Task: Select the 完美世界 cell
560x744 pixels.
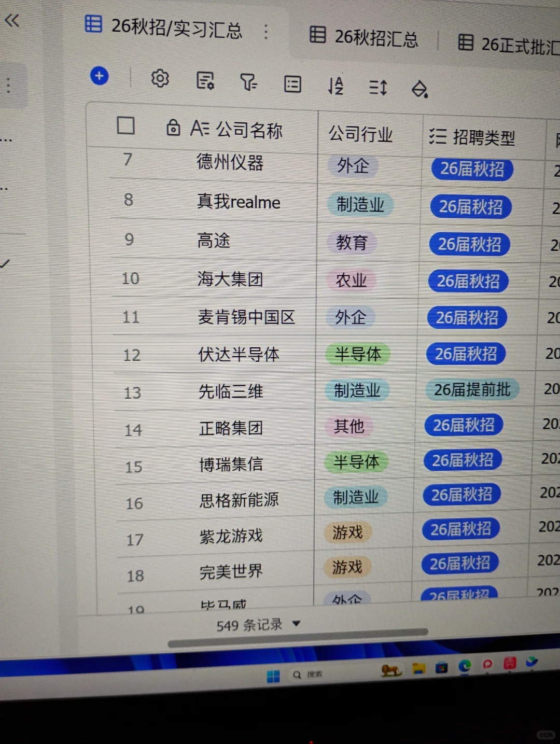Action: (x=231, y=571)
